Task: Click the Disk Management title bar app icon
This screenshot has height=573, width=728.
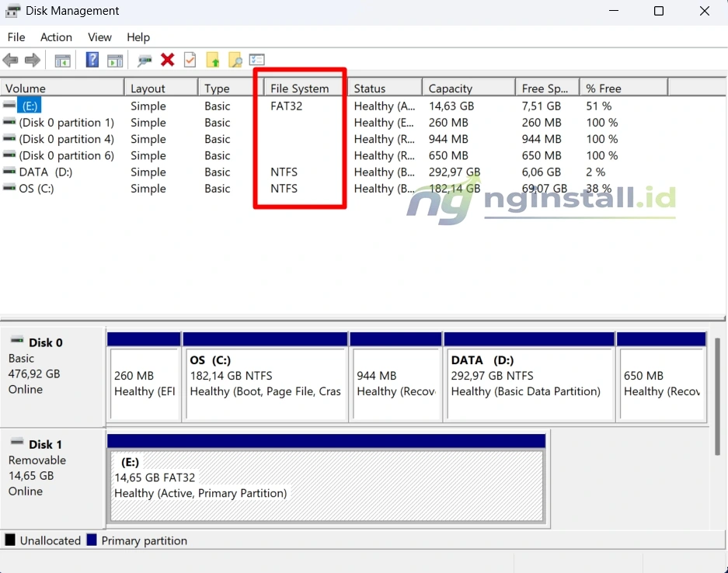Action: click(13, 11)
